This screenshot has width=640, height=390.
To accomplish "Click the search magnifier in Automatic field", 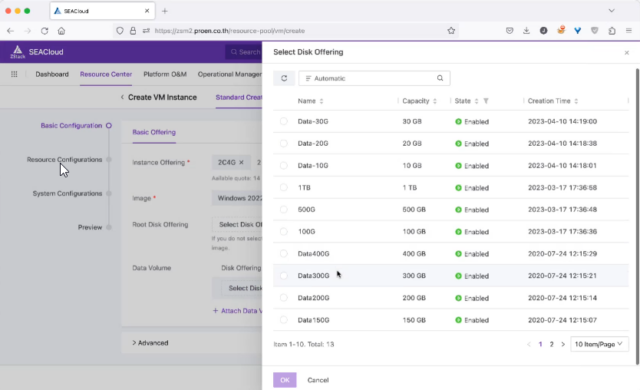I will [440, 78].
